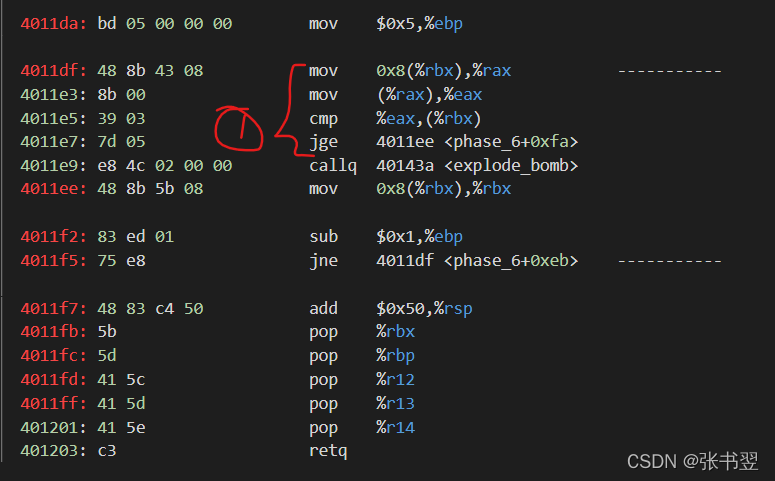
Task: Click address 4011e7 label
Action: point(53,141)
